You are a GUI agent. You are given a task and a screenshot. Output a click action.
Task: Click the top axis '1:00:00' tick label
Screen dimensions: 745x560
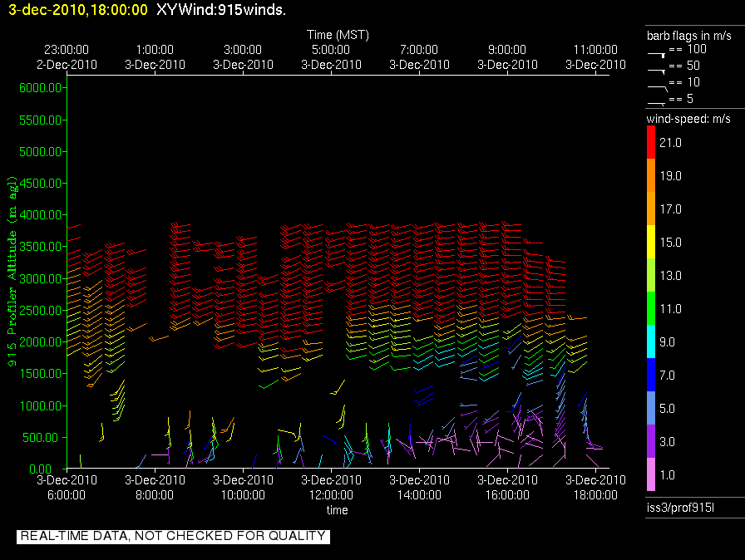(155, 50)
